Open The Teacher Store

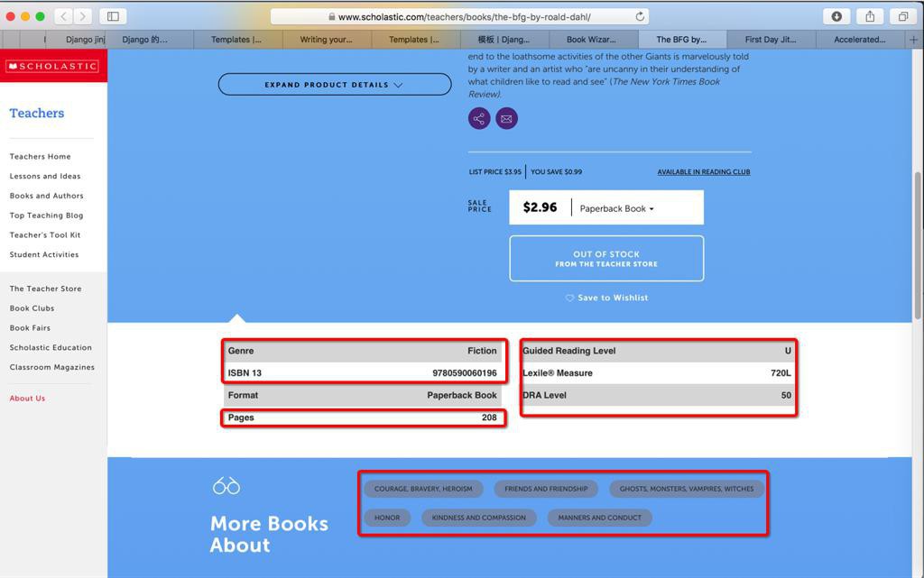pyautogui.click(x=45, y=289)
